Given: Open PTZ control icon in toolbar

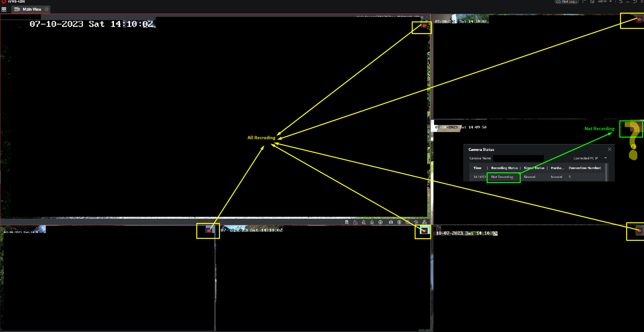Looking at the screenshot, I should (425, 222).
